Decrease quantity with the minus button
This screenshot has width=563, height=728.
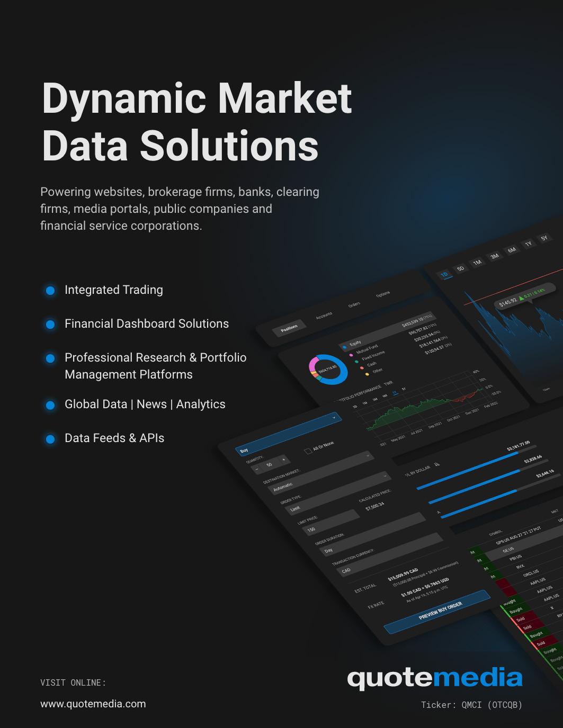(x=257, y=469)
